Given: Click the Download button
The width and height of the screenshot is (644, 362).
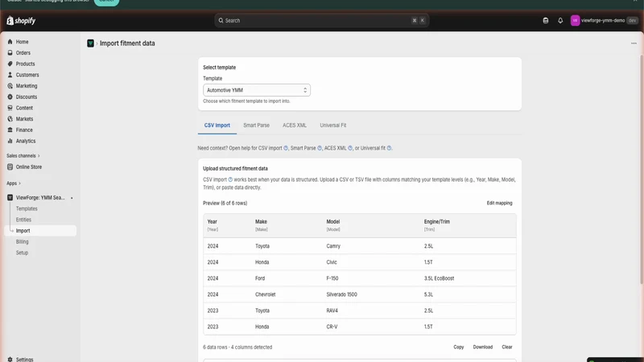Looking at the screenshot, I should tap(482, 348).
